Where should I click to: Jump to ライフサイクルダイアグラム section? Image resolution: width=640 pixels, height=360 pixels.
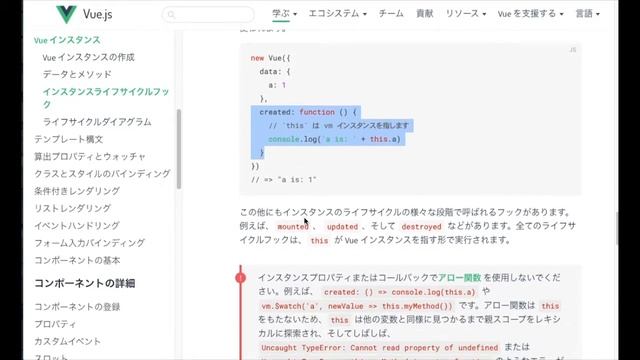tap(97, 122)
